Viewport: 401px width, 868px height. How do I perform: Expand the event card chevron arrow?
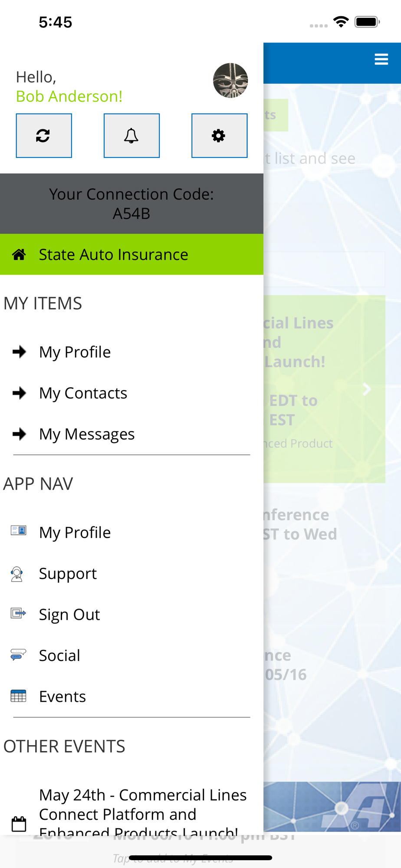coord(367,389)
